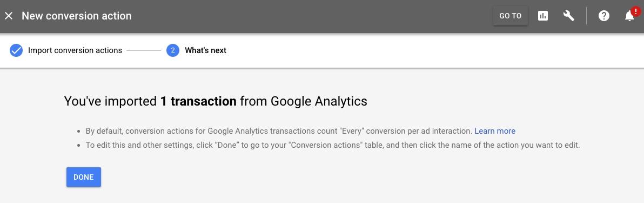Screen dimensions: 644x203
Task: Click the New conversion action title
Action: click(77, 16)
